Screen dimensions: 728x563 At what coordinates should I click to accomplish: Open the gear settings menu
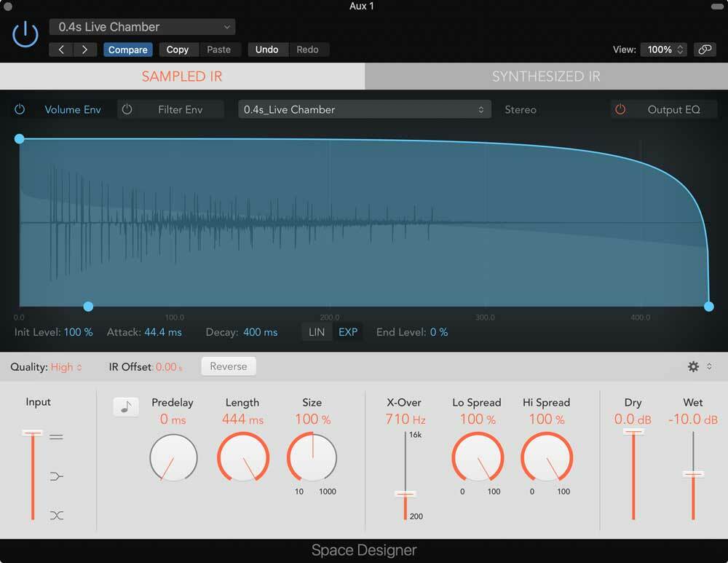694,366
